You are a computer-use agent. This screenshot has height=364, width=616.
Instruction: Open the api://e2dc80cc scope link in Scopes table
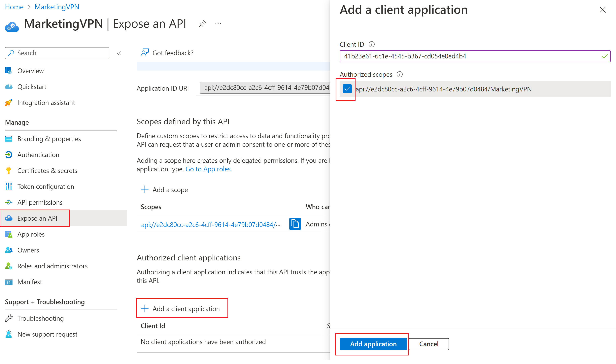point(211,224)
